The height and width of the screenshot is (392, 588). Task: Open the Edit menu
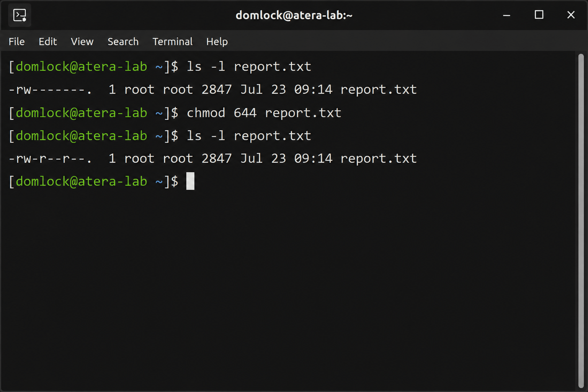tap(48, 41)
